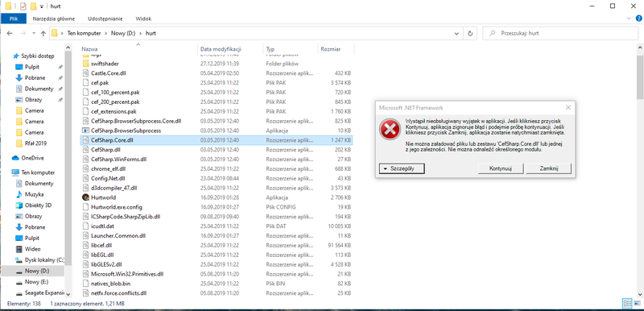Expand breadcrumb arrow after Nowy (D:)

(x=139, y=33)
